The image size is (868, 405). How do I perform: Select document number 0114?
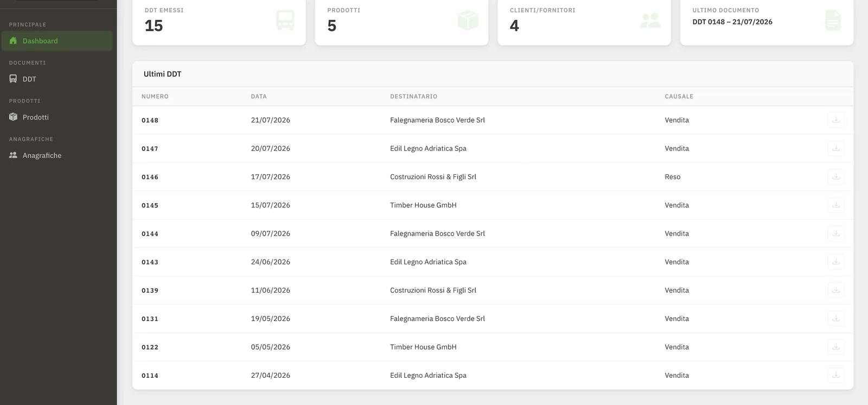coord(150,376)
